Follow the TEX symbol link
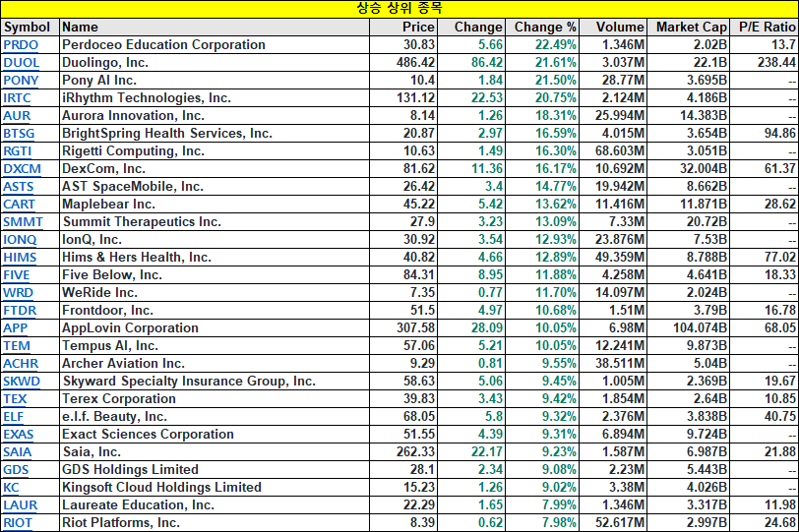Image resolution: width=799 pixels, height=532 pixels. pyautogui.click(x=16, y=398)
